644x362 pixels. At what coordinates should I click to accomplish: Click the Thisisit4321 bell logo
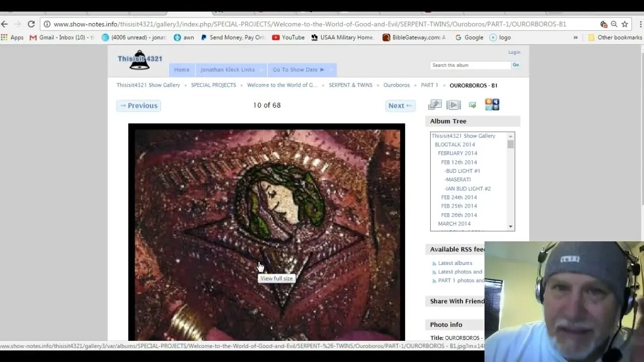[140, 59]
